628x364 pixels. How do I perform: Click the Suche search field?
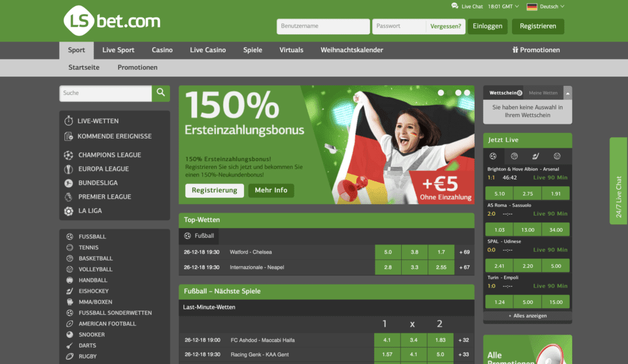pyautogui.click(x=105, y=93)
